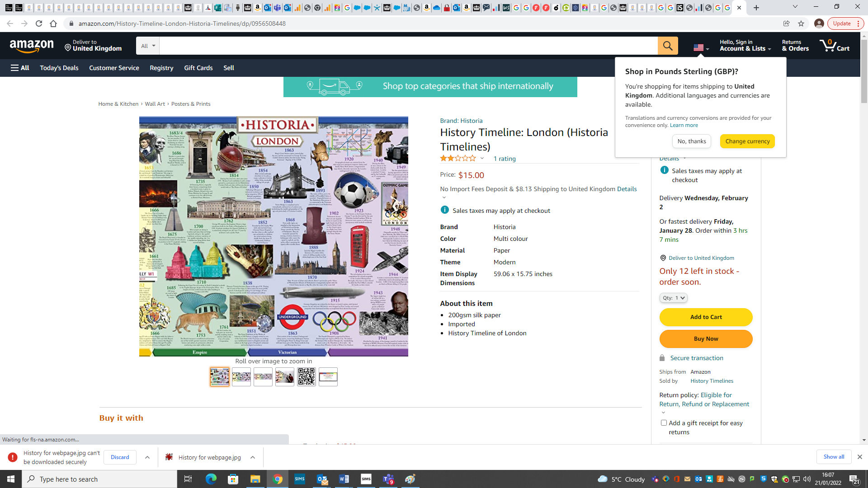Open File Explorer from the taskbar
The height and width of the screenshot is (488, 868).
click(255, 479)
